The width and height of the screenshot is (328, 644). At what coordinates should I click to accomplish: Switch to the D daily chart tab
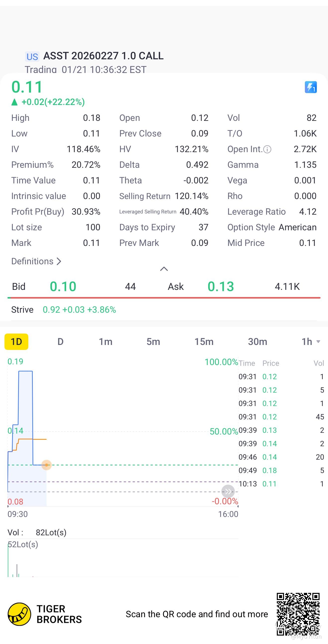60,342
